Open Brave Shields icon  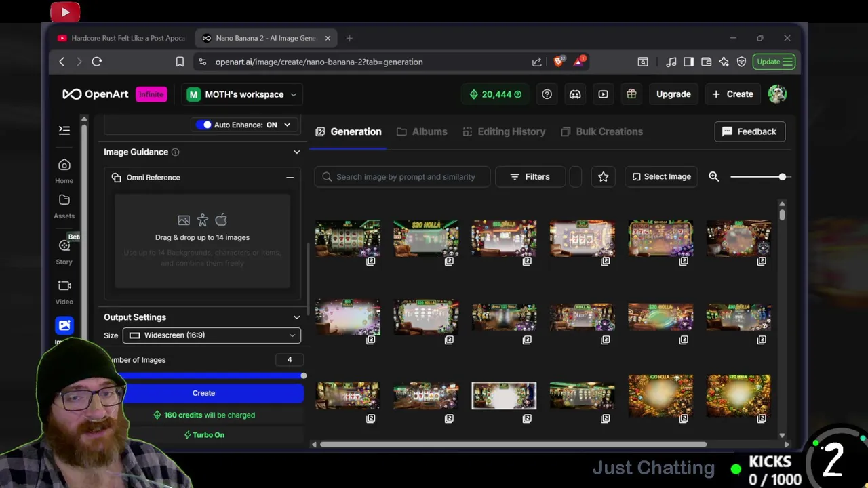click(559, 62)
